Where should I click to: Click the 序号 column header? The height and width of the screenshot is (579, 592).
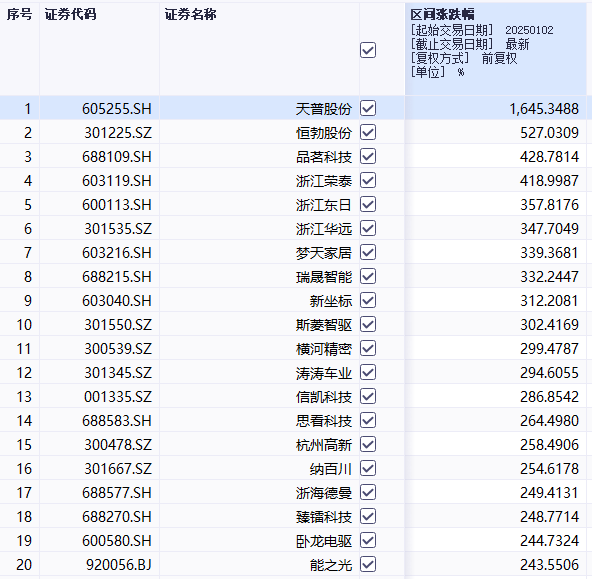click(19, 14)
